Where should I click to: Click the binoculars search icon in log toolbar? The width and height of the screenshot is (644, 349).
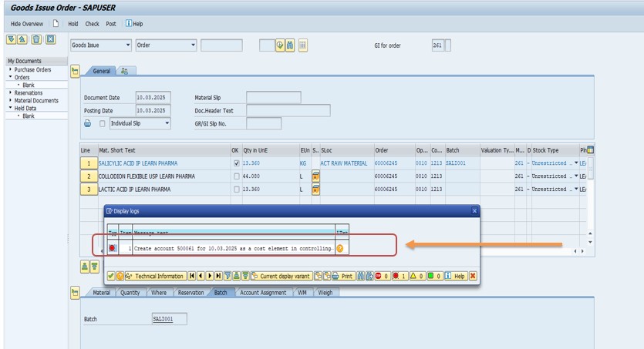pos(360,276)
